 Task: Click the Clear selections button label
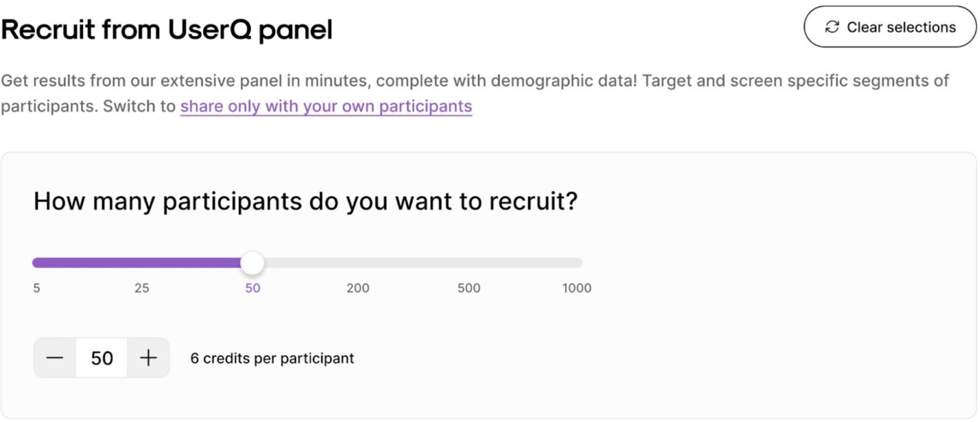(x=901, y=27)
